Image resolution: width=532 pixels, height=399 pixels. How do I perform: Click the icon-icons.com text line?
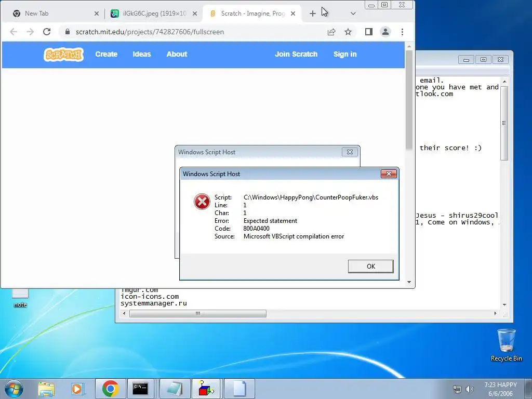pyautogui.click(x=150, y=297)
